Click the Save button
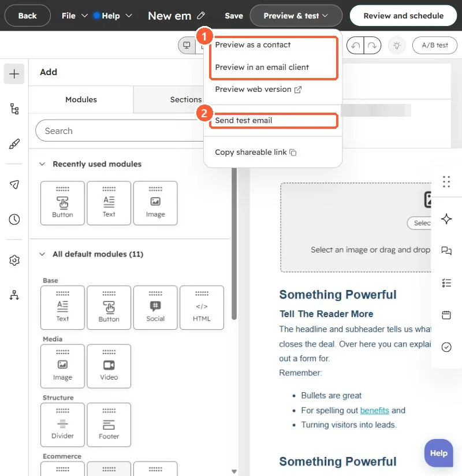The image size is (462, 476). tap(234, 16)
